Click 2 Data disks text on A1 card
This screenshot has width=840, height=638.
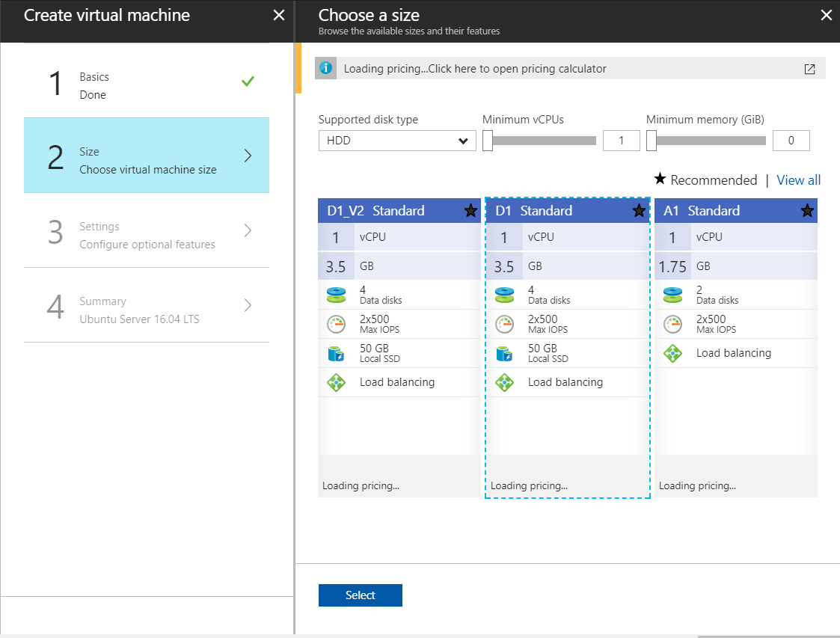[x=717, y=295]
